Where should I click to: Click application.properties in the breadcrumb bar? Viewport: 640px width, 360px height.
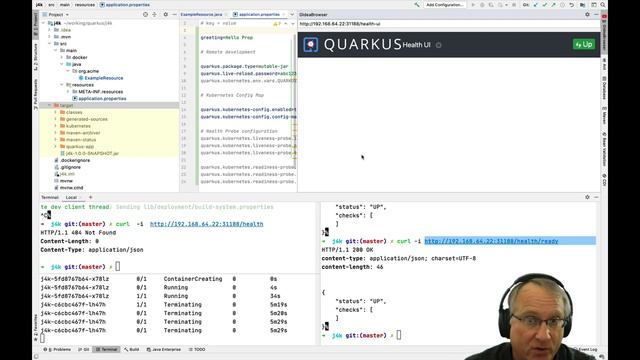pyautogui.click(x=124, y=5)
